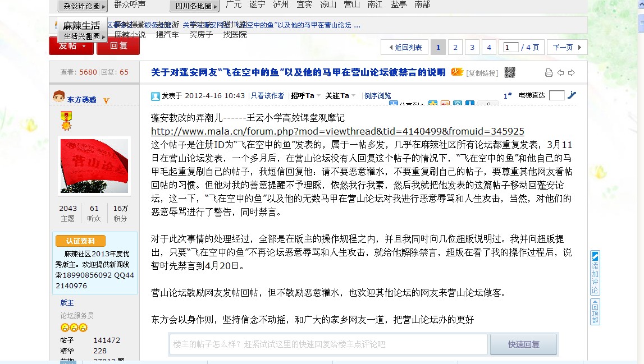
Task: Open the mala.cn forum thread URL link
Action: [337, 131]
